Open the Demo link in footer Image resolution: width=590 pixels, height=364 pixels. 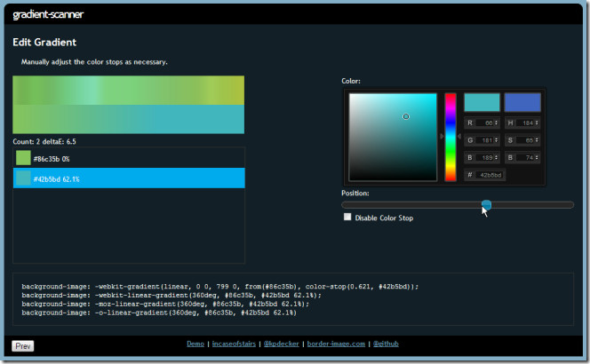(195, 343)
